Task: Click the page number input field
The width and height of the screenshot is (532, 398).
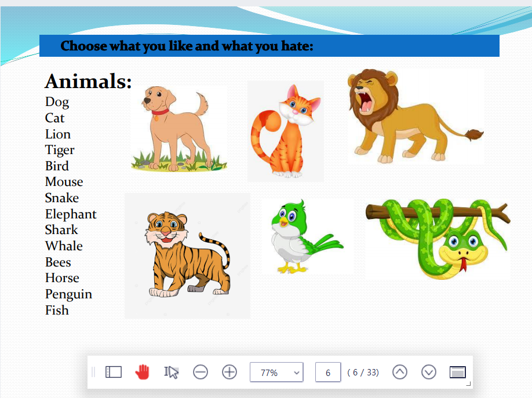Action: click(328, 373)
